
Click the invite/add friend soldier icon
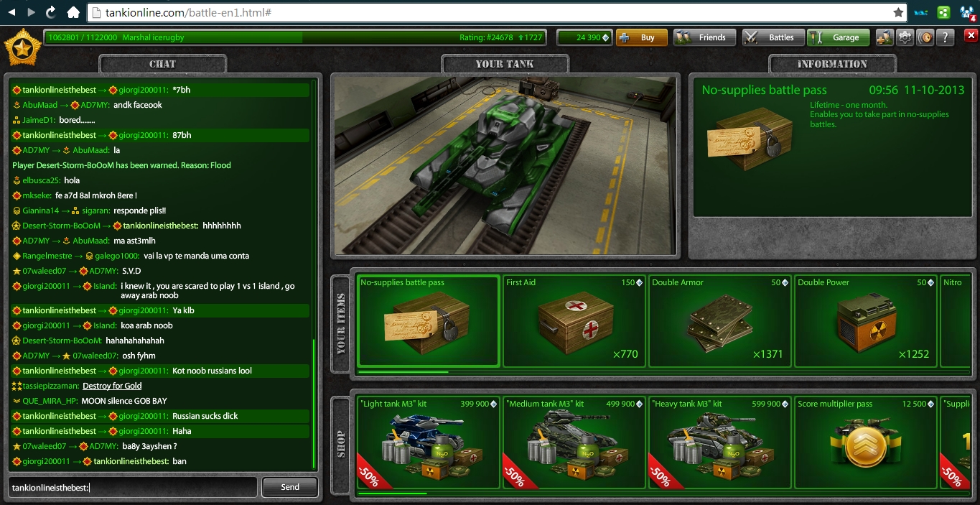[885, 37]
